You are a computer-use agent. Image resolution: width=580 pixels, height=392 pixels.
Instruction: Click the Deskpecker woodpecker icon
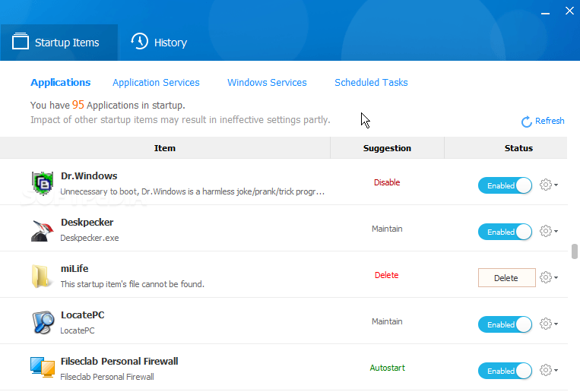[42, 230]
